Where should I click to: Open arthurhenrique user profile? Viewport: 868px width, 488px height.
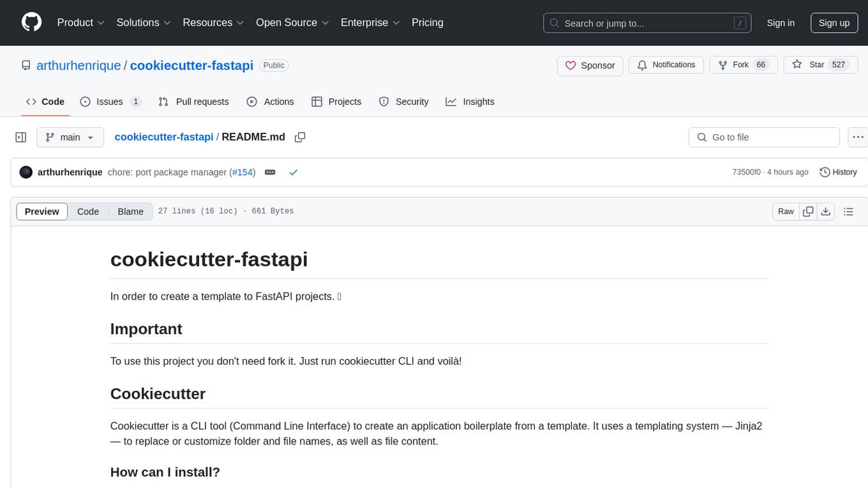coord(79,65)
